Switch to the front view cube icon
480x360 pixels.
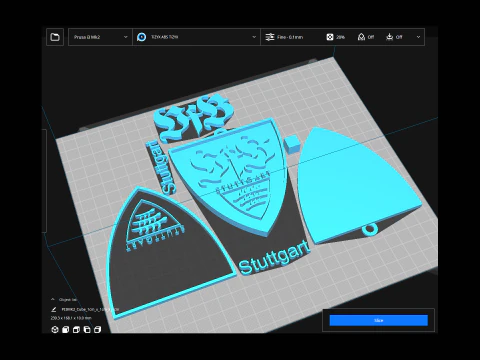pyautogui.click(x=66, y=330)
